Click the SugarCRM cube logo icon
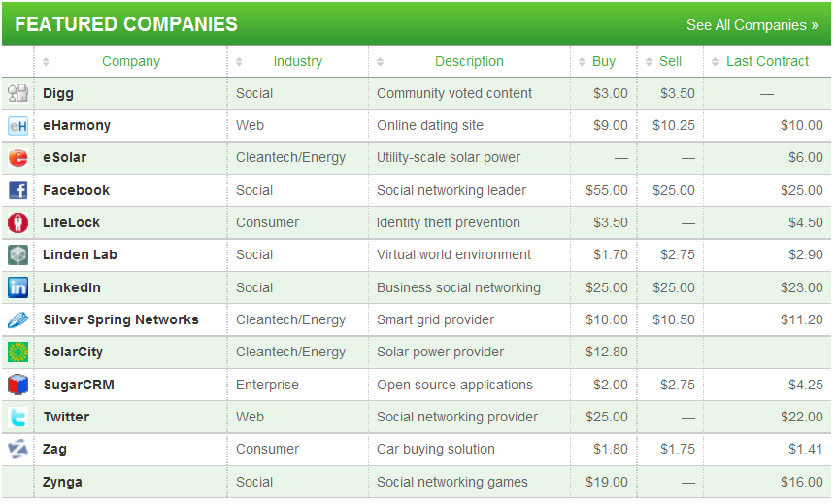This screenshot has height=504, width=836. tap(17, 385)
